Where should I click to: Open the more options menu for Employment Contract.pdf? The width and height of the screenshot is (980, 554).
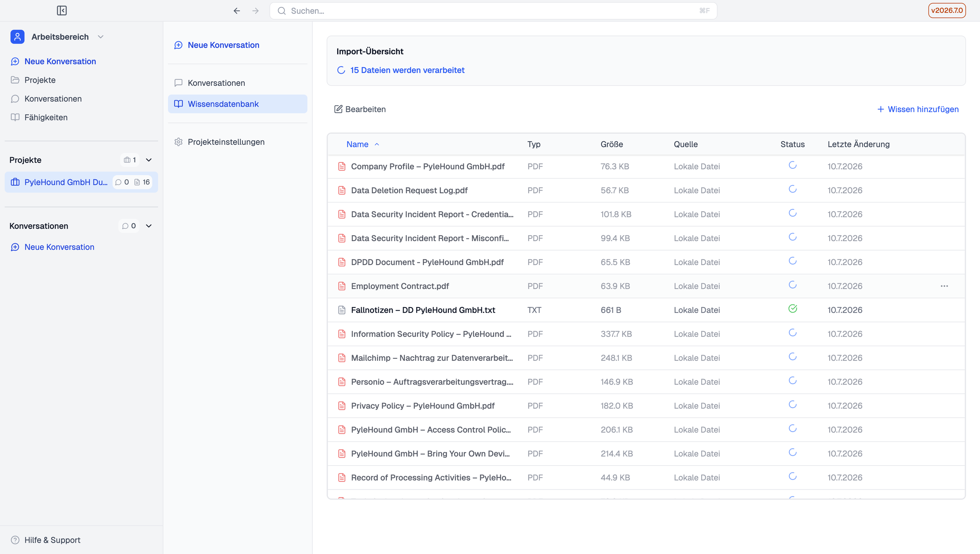click(944, 286)
